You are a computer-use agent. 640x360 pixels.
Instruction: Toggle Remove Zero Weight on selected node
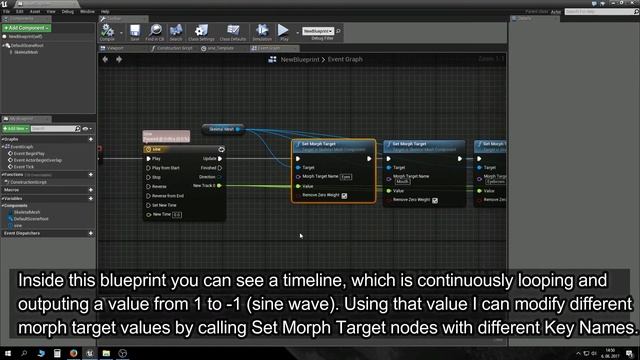[344, 196]
